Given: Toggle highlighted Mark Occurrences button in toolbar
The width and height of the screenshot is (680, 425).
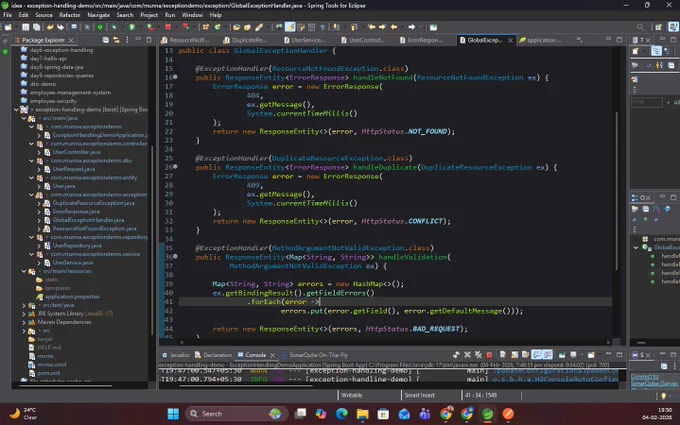Looking at the screenshot, I should 290,27.
